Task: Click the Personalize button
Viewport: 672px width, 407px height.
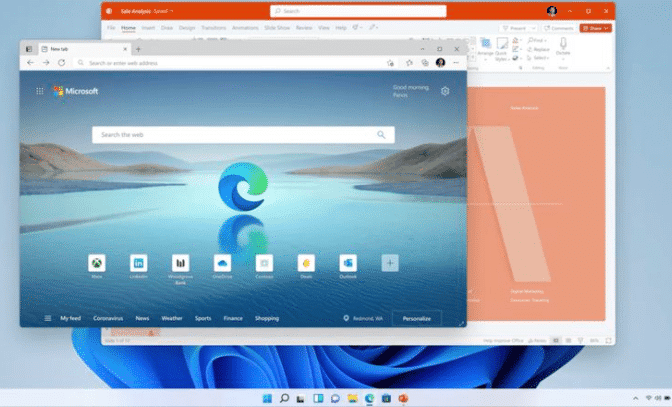Action: point(416,318)
